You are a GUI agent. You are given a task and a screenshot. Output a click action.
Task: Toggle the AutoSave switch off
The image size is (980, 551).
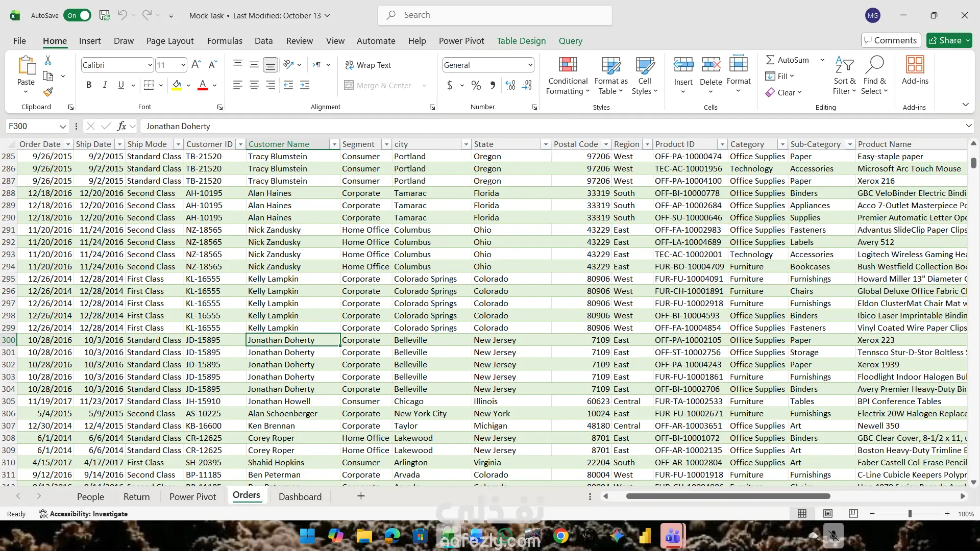coord(78,15)
